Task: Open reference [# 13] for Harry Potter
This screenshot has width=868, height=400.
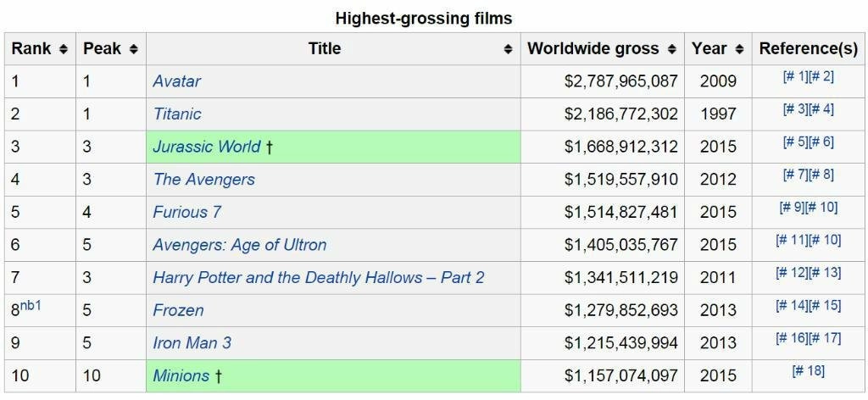Action: 825,273
